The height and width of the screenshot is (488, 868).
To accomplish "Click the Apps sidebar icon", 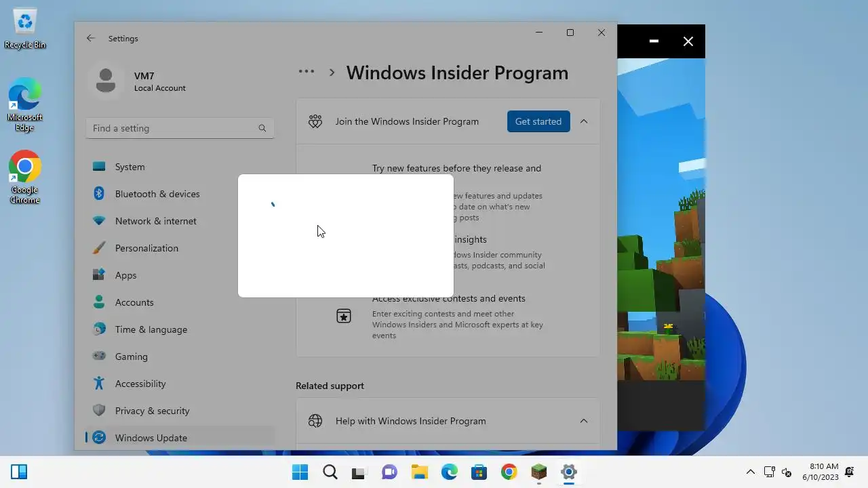I will point(99,275).
